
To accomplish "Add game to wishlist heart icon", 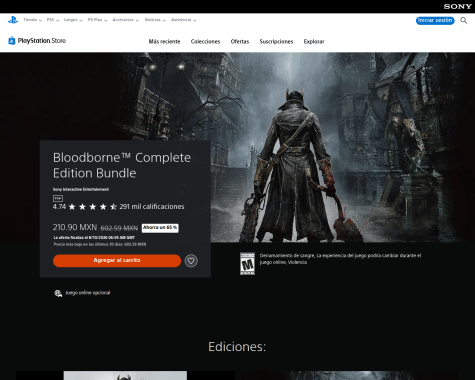I will tap(191, 261).
